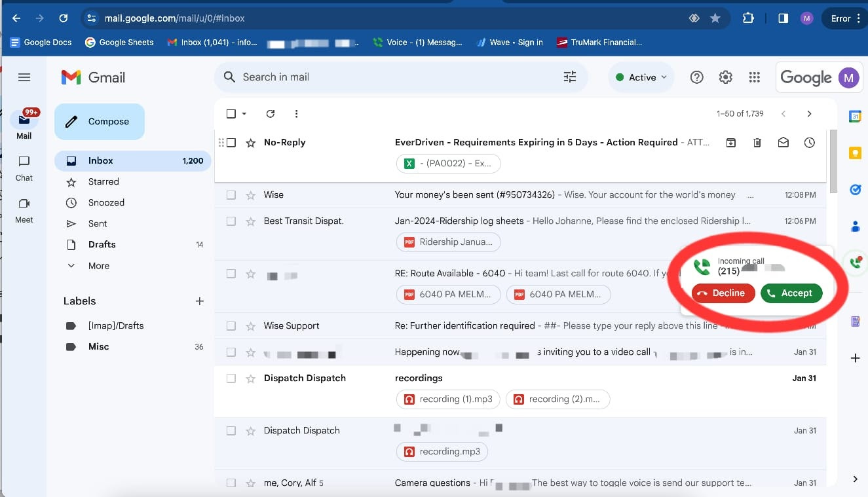Mark the EverDriven email as unread
This screenshot has height=497, width=868.
coord(783,143)
